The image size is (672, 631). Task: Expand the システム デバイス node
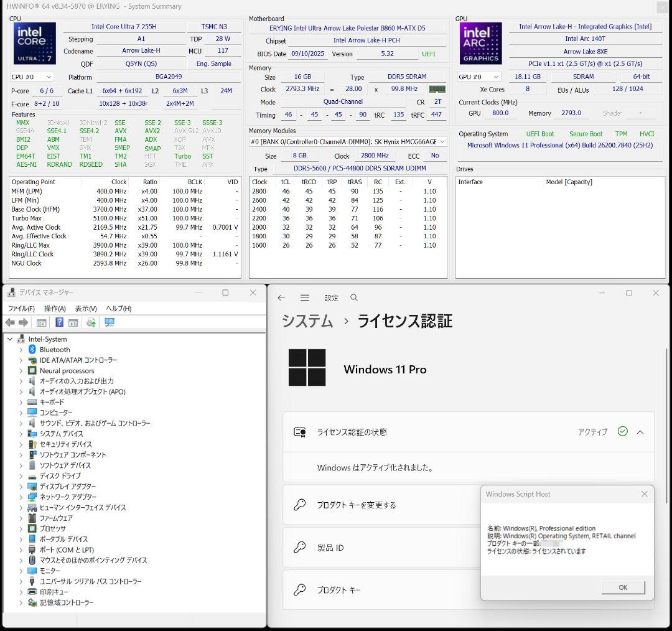pos(21,434)
